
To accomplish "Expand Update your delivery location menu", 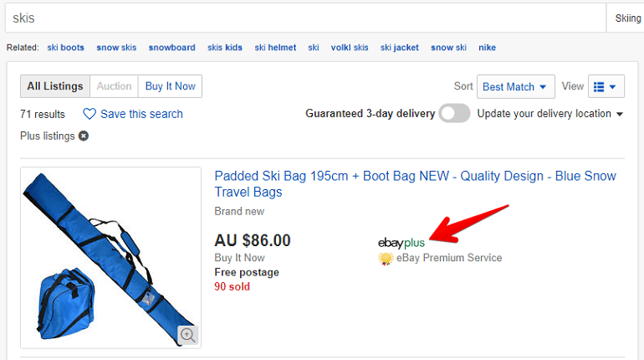I will tap(550, 114).
